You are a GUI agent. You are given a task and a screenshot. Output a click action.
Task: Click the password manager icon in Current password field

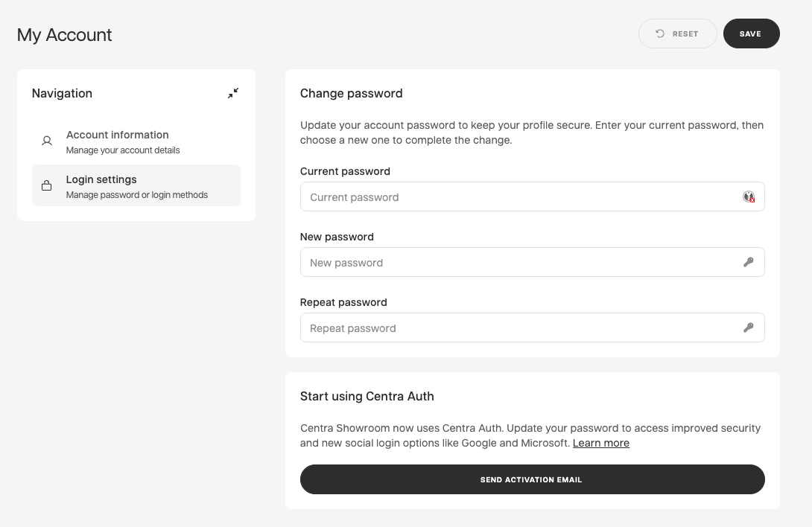(749, 197)
